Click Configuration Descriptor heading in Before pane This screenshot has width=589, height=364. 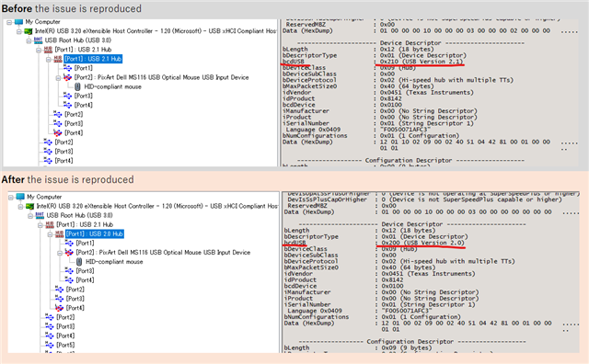point(409,160)
